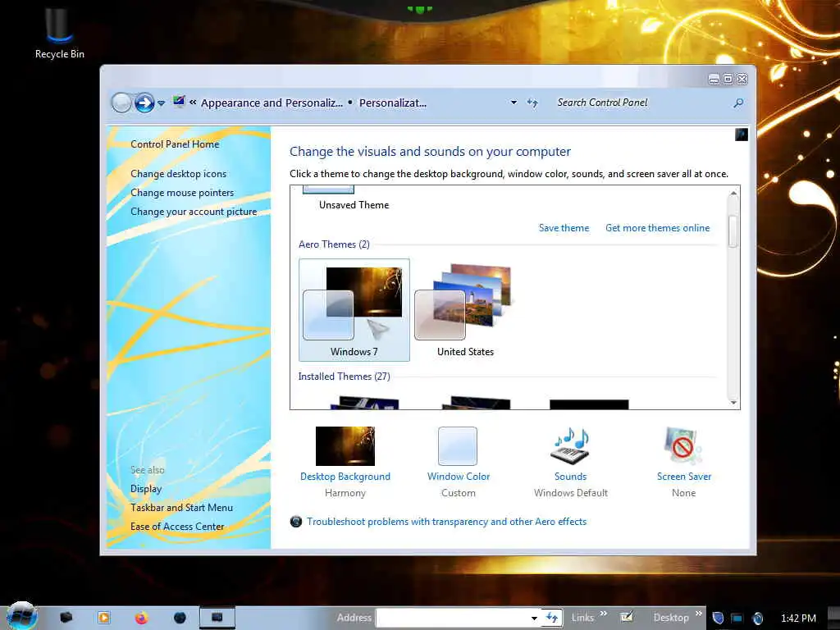
Task: Open the Screen Saver icon
Action: pos(683,445)
